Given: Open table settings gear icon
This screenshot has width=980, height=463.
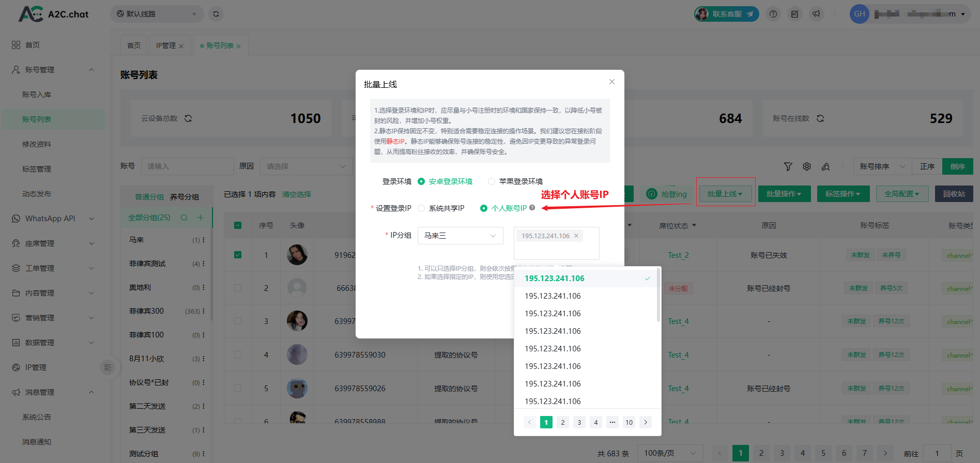Looking at the screenshot, I should [x=807, y=166].
